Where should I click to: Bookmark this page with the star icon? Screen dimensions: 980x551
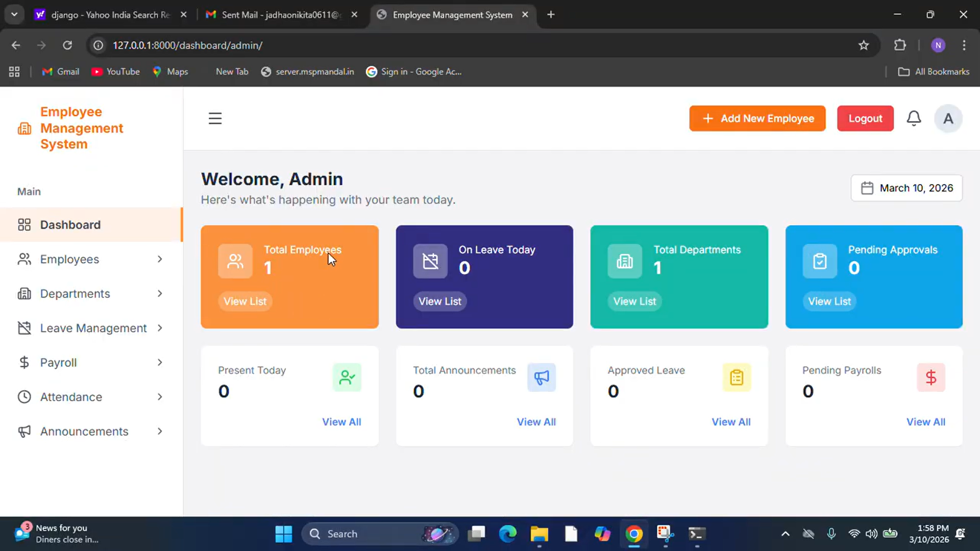[864, 45]
